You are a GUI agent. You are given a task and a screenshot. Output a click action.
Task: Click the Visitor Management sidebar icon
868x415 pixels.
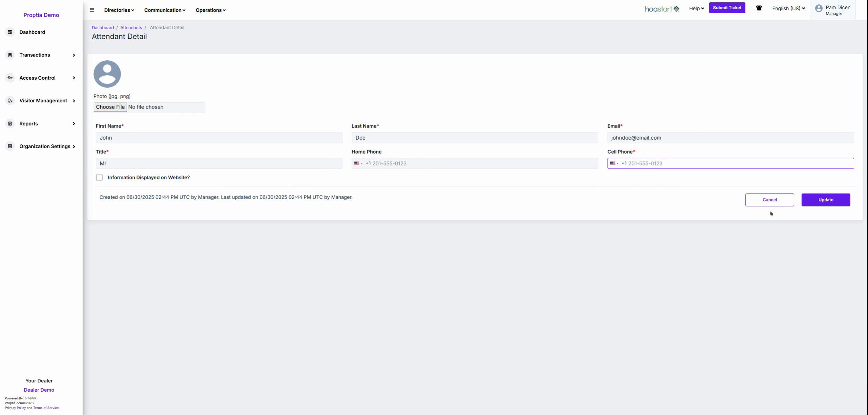coord(10,101)
